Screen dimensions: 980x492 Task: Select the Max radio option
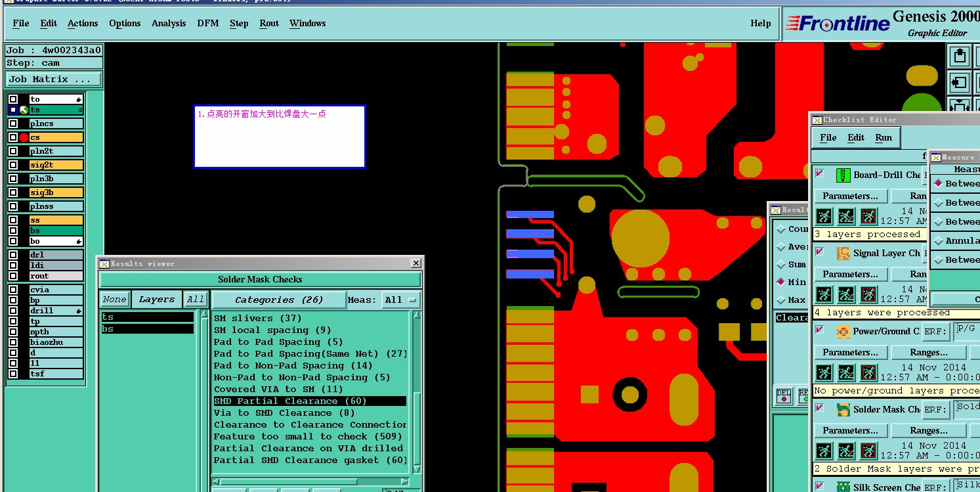780,300
